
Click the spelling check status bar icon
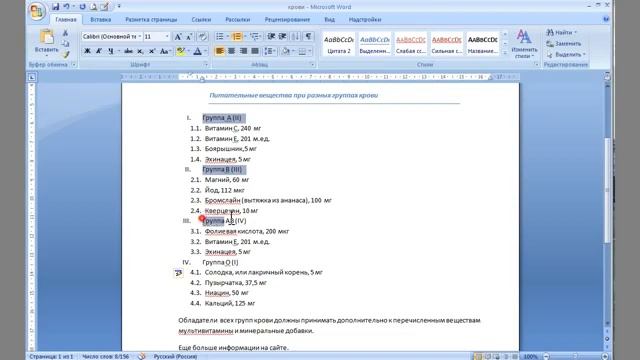tap(142, 356)
